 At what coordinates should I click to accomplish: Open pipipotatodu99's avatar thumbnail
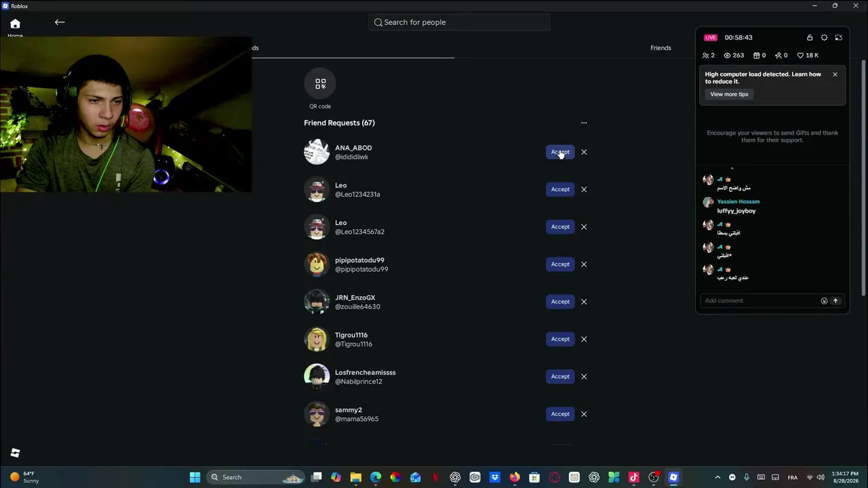(x=317, y=264)
